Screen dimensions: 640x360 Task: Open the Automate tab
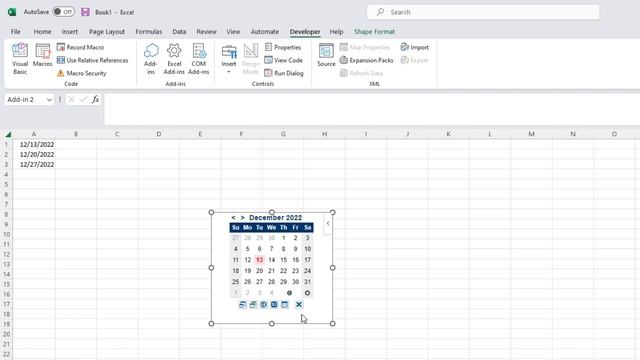point(265,31)
